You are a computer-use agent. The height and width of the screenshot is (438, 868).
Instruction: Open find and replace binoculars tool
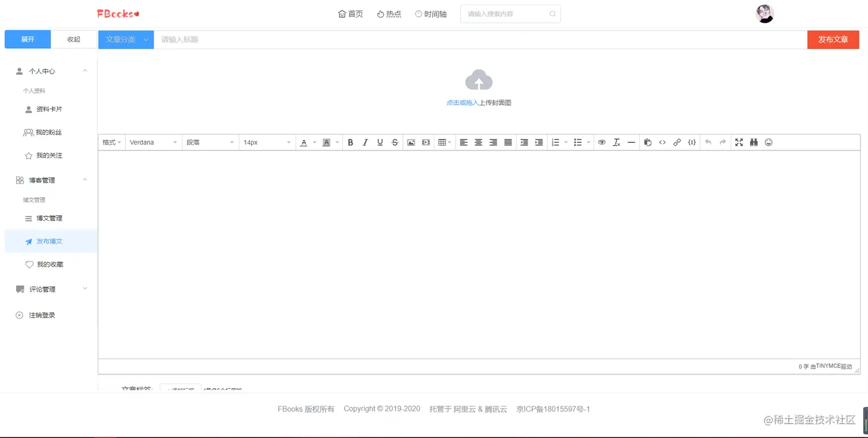pos(754,142)
